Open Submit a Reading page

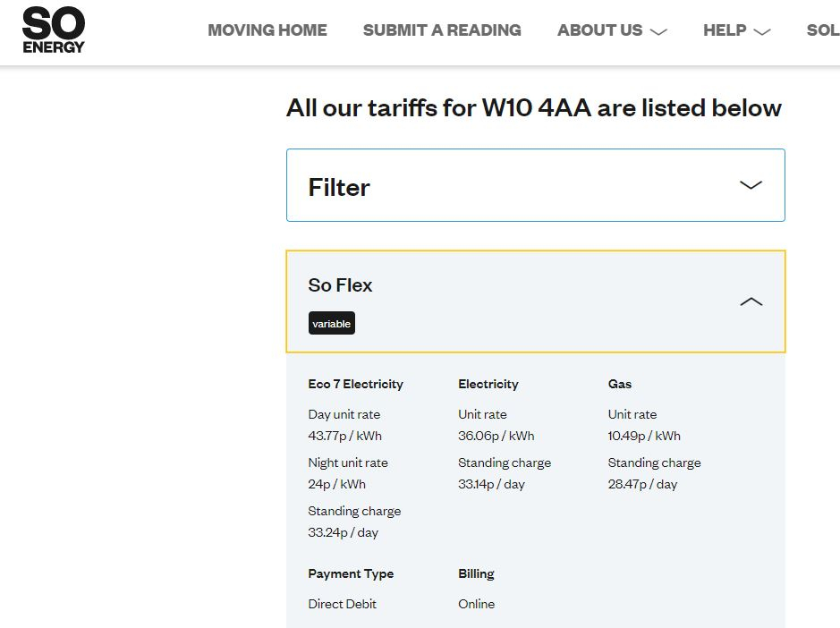pyautogui.click(x=442, y=30)
